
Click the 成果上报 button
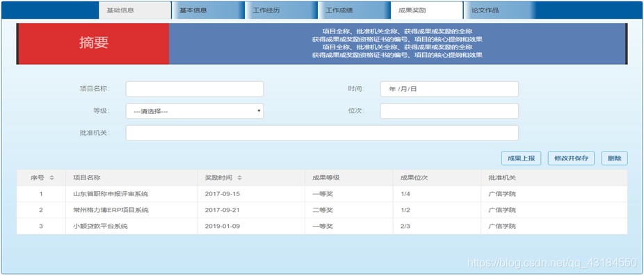click(521, 158)
